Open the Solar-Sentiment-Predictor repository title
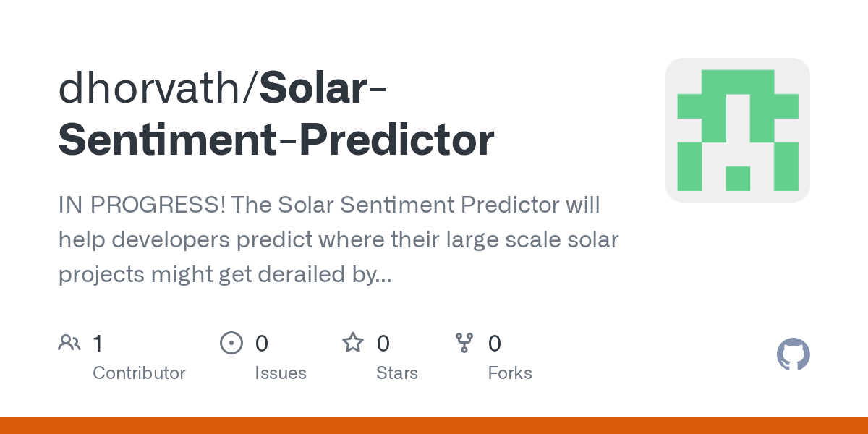This screenshot has width=868, height=434. point(276,114)
